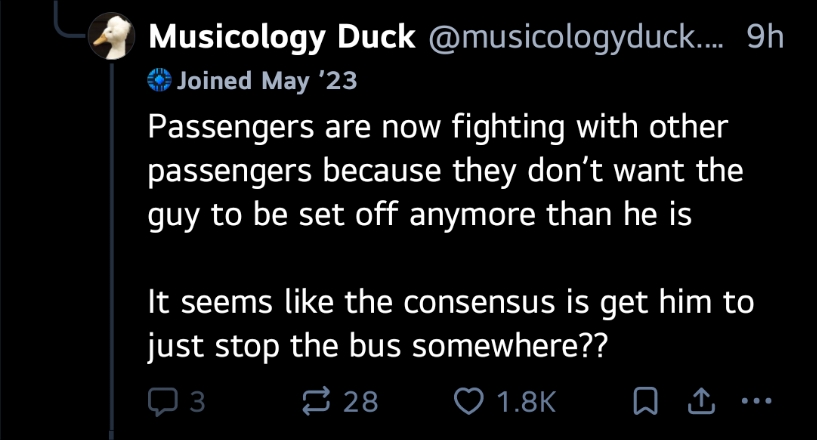Click the blue badge beside Joined May '23
Viewport: 817px width, 440px height.
(159, 81)
